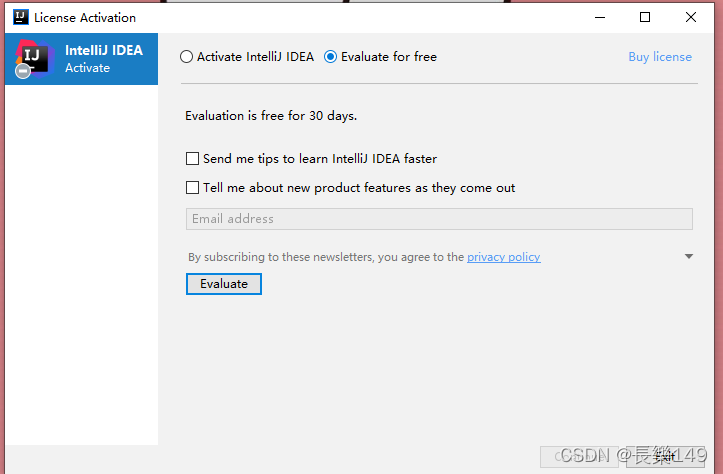Click the IJ icon in the title bar

[x=21, y=18]
